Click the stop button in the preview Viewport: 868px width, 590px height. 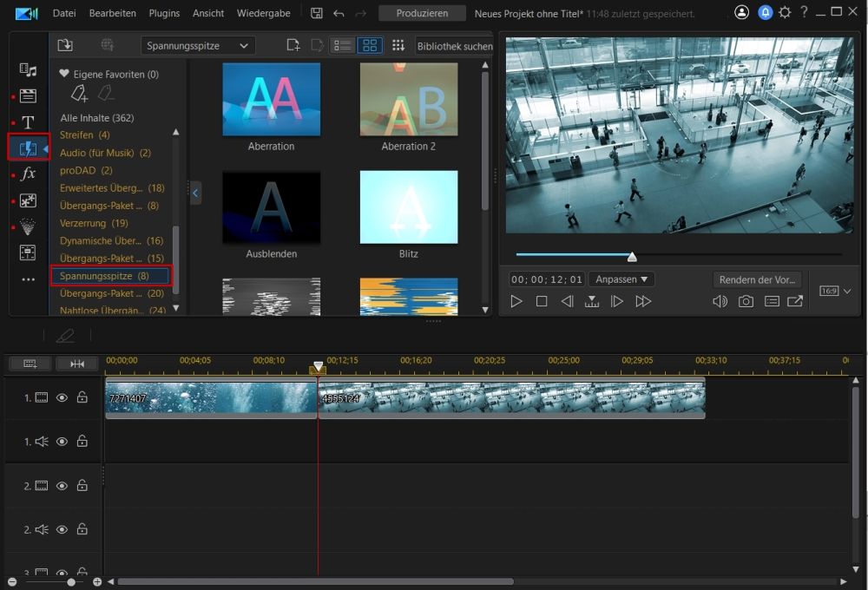point(542,301)
